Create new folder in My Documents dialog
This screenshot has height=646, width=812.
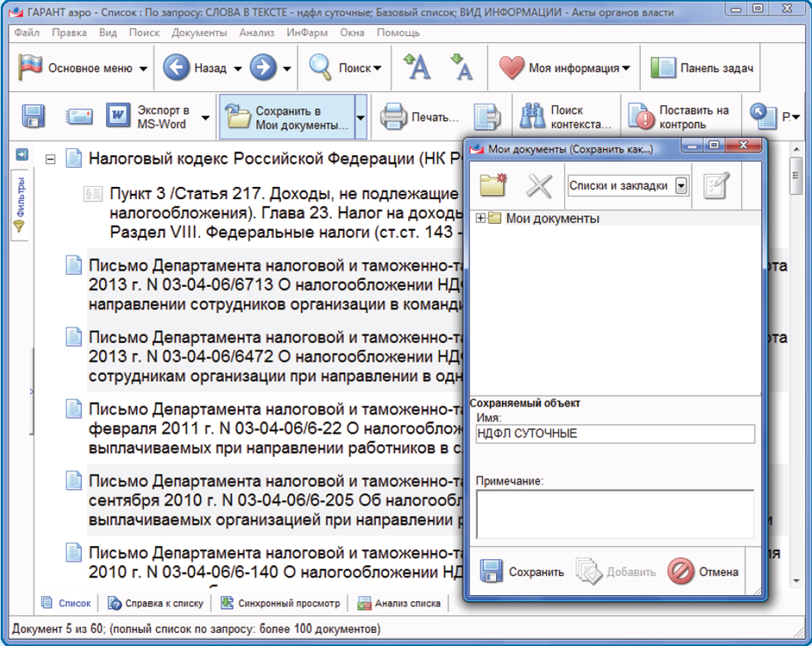tap(494, 185)
